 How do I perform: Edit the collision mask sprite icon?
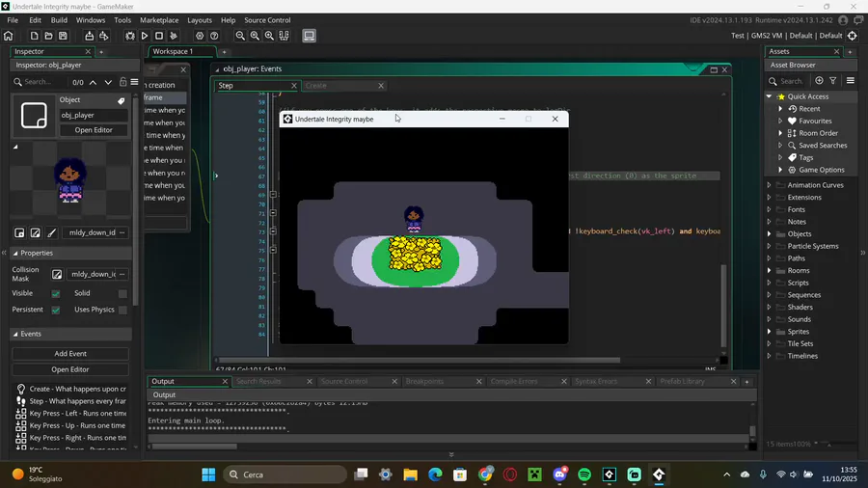(57, 275)
